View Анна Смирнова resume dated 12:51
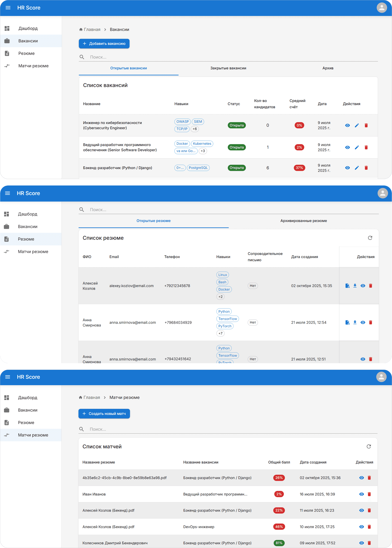392x548 pixels. [x=363, y=359]
